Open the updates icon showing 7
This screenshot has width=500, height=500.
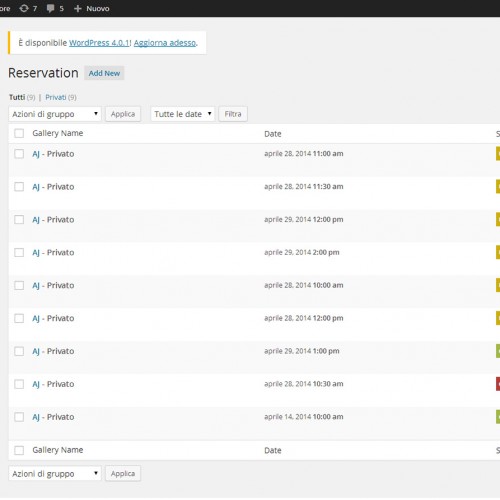coord(28,8)
